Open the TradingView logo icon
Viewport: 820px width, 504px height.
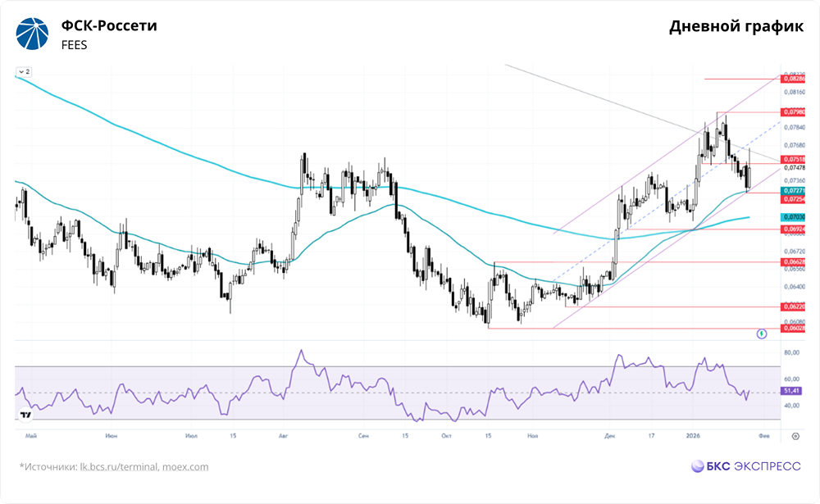point(25,415)
